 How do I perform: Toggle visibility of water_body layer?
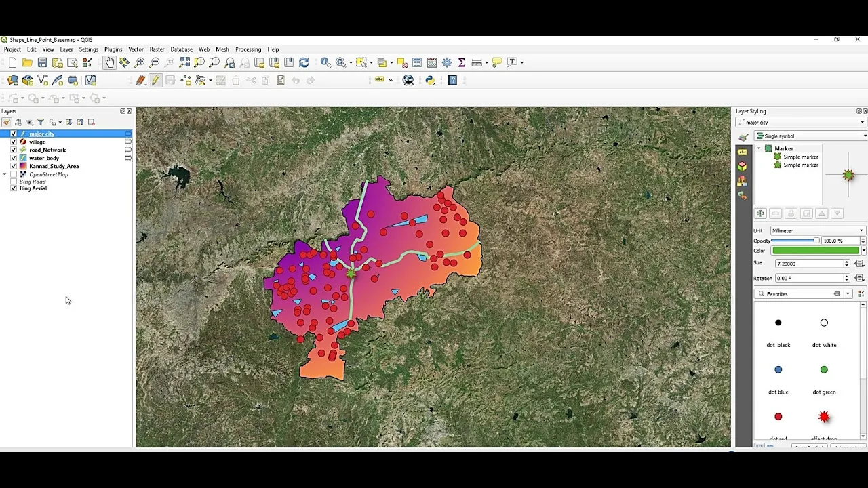pos(14,158)
